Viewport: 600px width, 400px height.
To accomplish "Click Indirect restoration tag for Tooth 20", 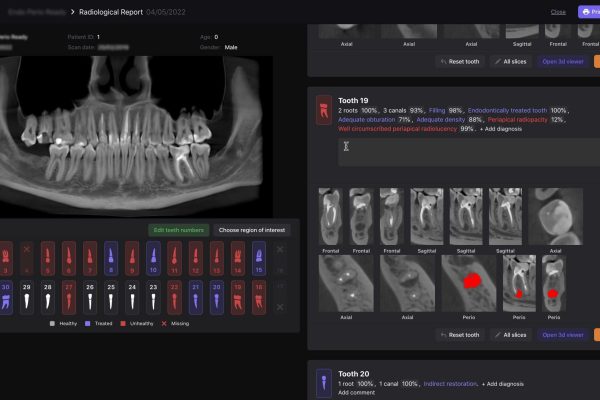I will (450, 384).
